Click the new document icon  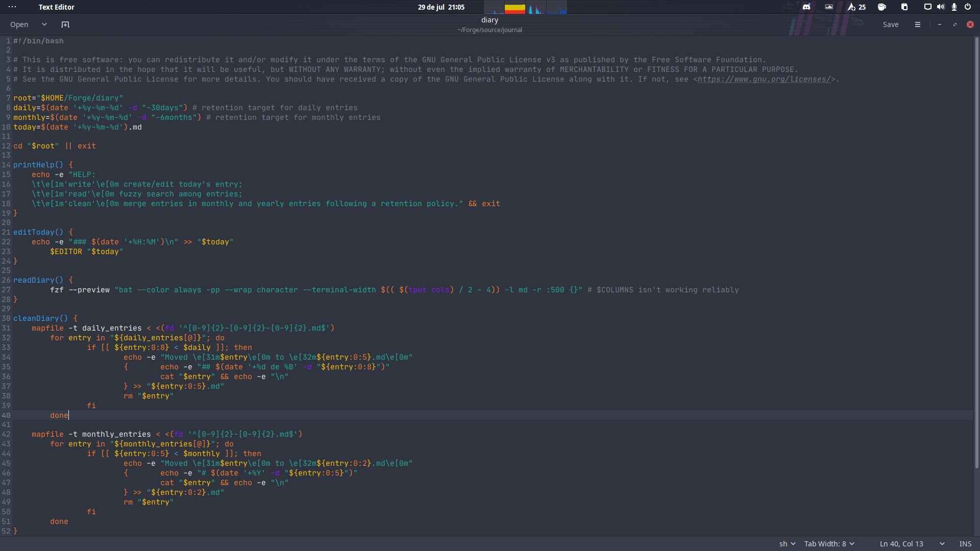65,24
